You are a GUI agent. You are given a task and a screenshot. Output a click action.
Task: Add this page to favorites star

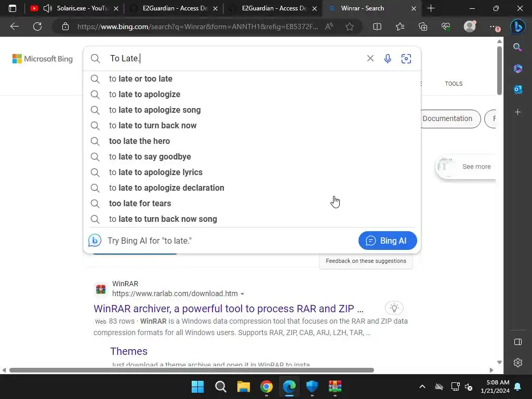pyautogui.click(x=350, y=26)
